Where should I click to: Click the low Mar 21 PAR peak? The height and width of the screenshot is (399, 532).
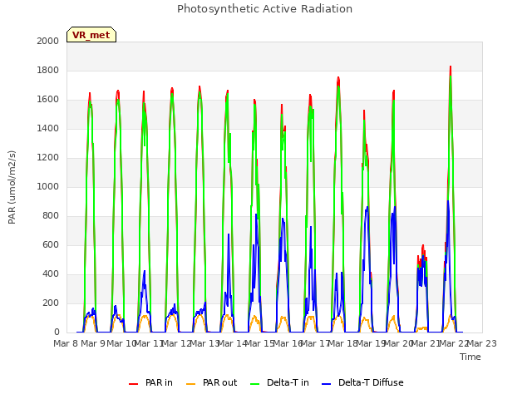[x=423, y=246]
